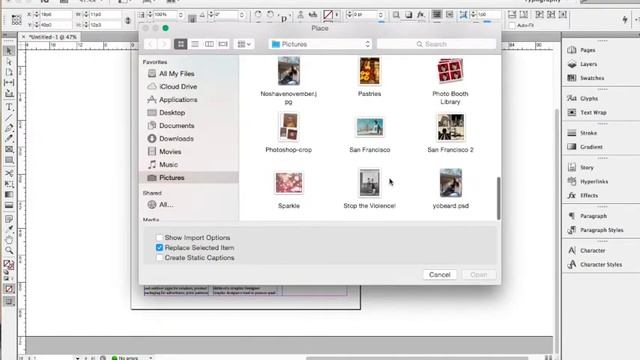Select the Selection tool in InDesign toolbar
Screen dimensions: 640x360
[9, 51]
